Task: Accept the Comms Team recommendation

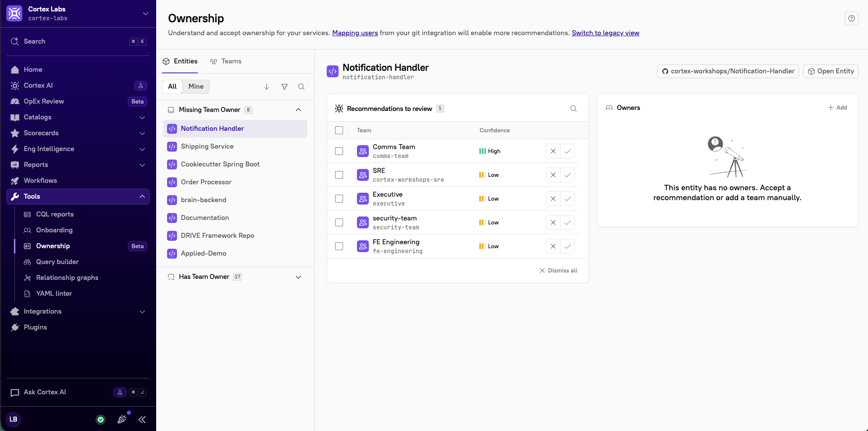Action: pos(568,151)
